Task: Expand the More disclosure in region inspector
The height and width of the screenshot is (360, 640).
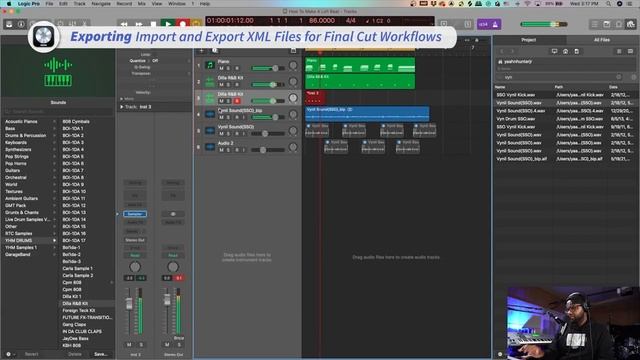Action: [x=122, y=99]
